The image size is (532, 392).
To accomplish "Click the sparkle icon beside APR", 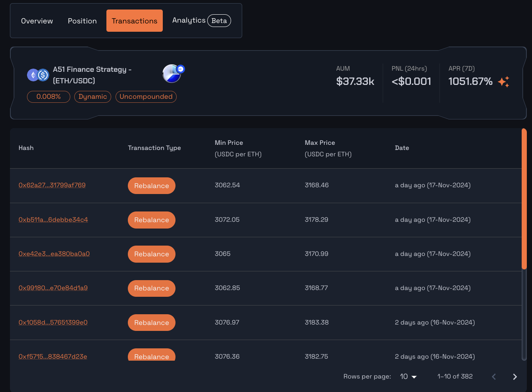I will tap(503, 82).
